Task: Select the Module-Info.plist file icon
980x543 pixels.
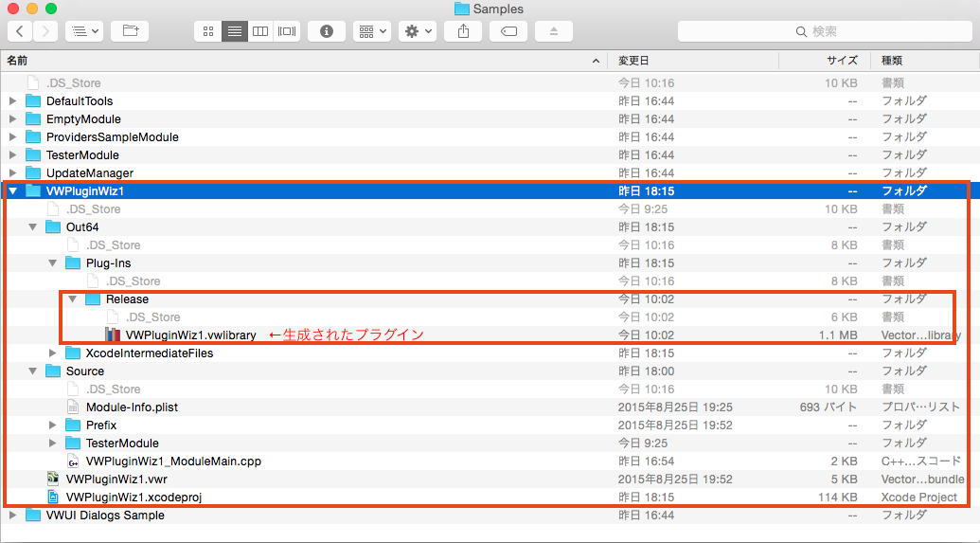Action: [x=73, y=407]
